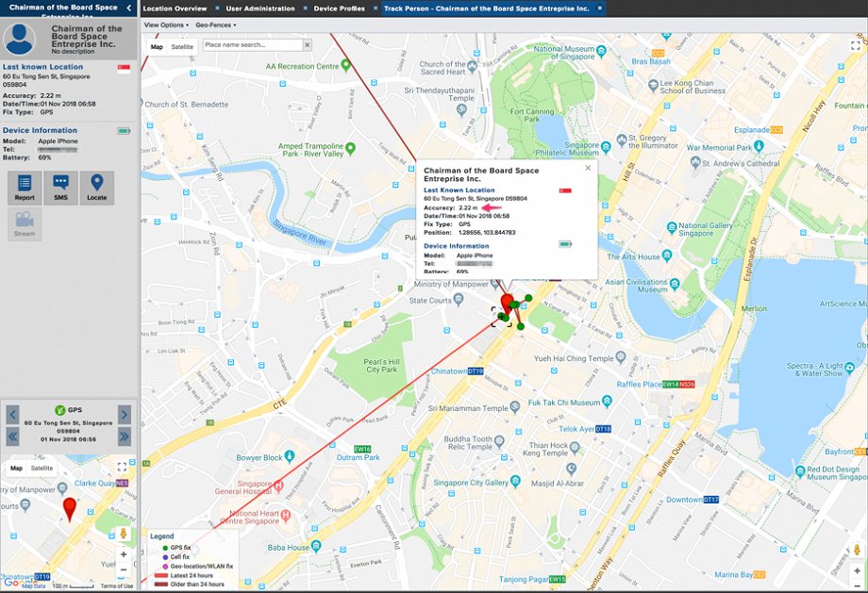Image resolution: width=868 pixels, height=593 pixels.
Task: Switch main map to Map view
Action: (x=157, y=47)
